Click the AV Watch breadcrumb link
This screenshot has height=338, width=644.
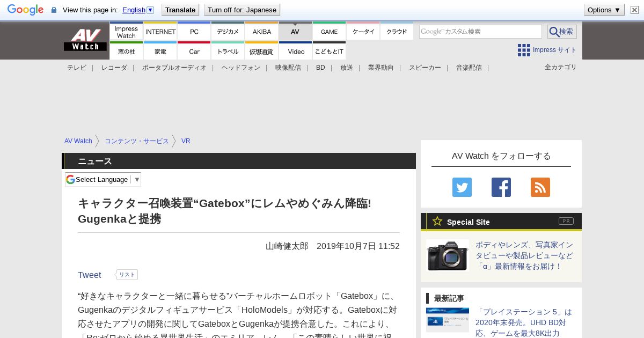pos(78,141)
